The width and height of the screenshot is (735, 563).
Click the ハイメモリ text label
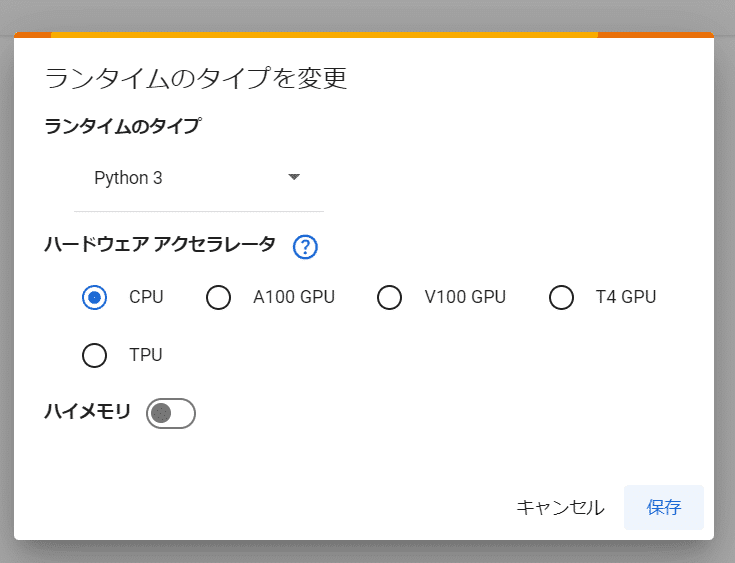[x=88, y=411]
